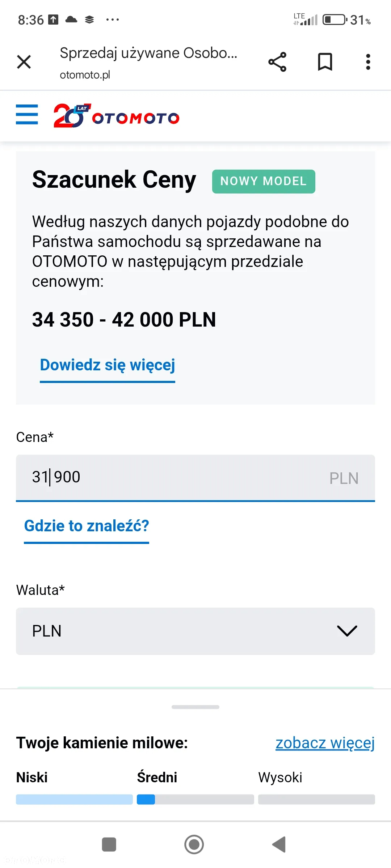Expand the Waluta PLN dropdown

pyautogui.click(x=195, y=631)
